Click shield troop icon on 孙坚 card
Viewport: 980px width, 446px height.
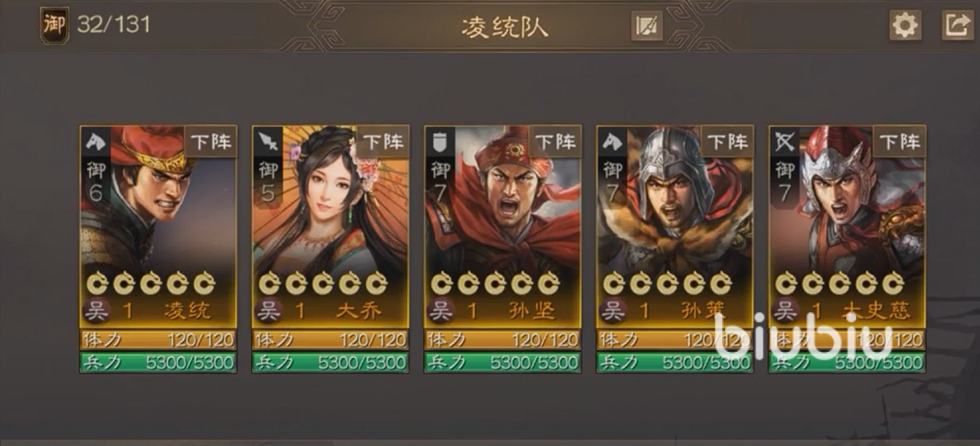[x=440, y=142]
